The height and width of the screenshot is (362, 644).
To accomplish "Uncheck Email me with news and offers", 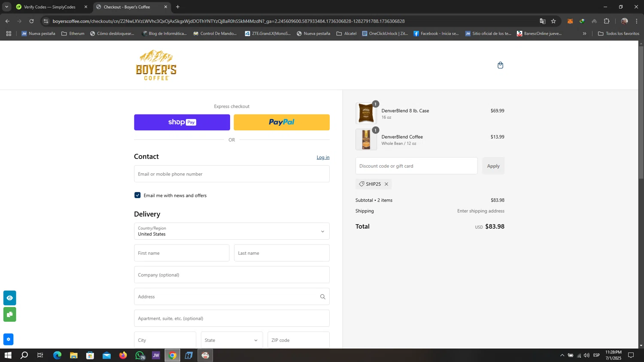I will click(x=137, y=195).
